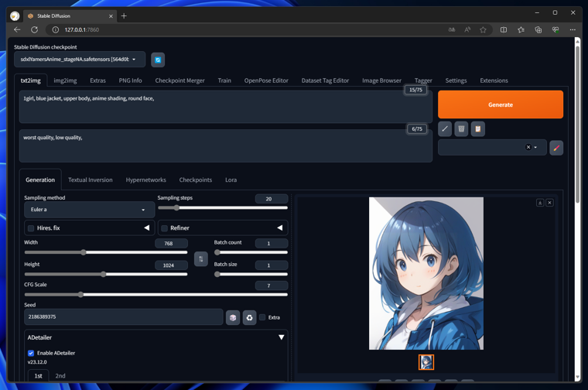Adjust the Width slider
The image size is (588, 390).
106,252
